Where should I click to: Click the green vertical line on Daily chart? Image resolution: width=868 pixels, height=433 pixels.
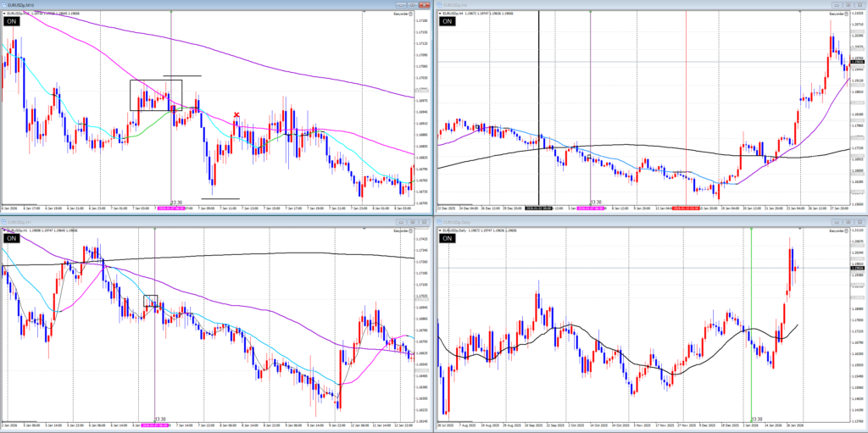[753, 322]
